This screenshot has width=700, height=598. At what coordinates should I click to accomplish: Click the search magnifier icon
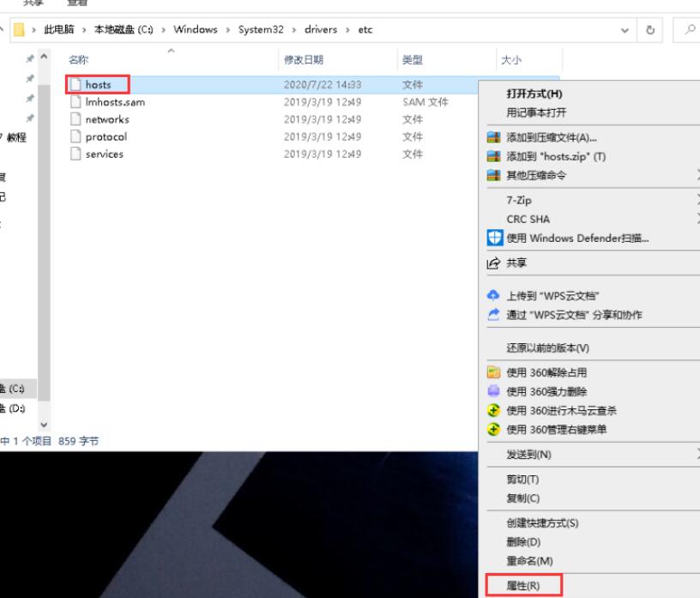click(x=690, y=29)
